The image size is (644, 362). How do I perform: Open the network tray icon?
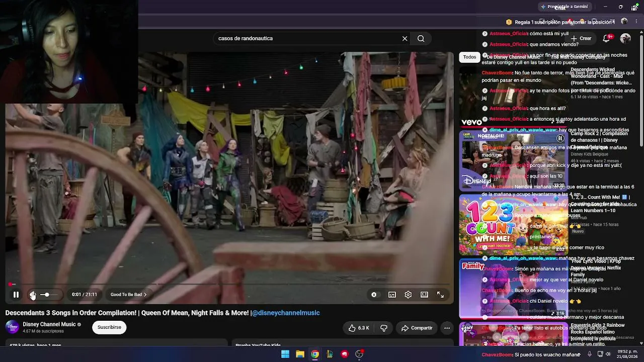599,354
